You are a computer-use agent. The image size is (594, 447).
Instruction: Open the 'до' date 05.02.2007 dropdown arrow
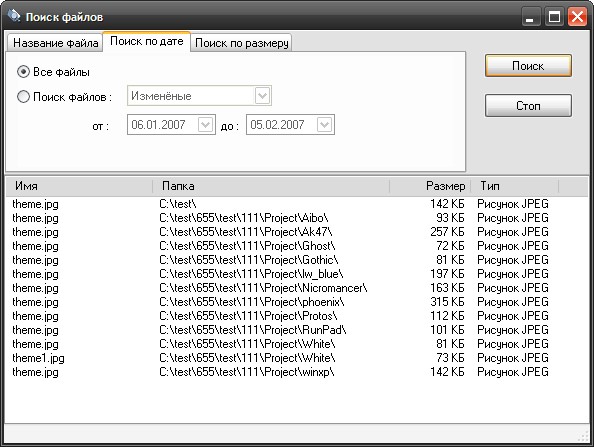325,125
